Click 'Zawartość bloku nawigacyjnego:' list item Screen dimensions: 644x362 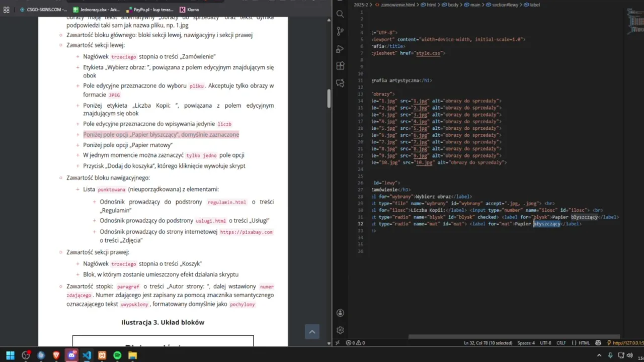tap(108, 177)
